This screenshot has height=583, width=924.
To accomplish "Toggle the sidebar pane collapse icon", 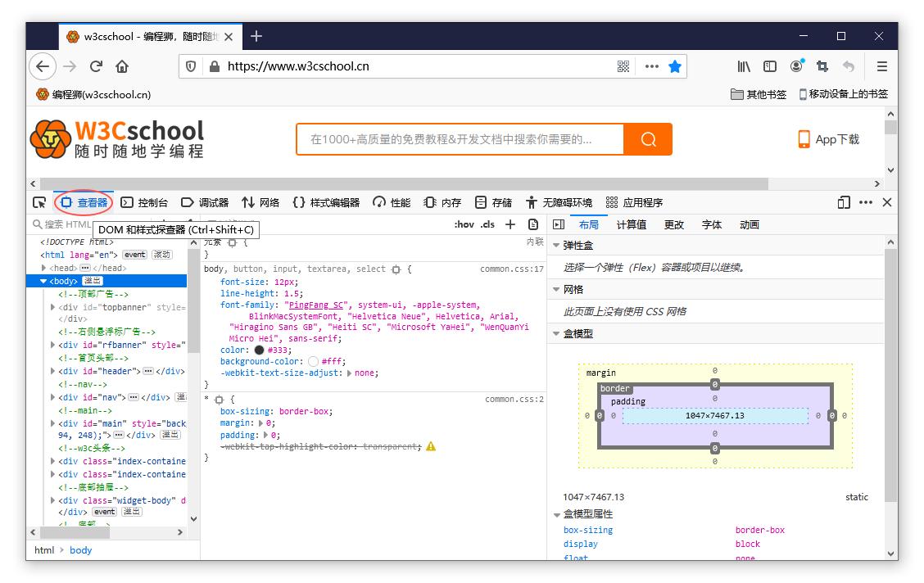I will (559, 224).
